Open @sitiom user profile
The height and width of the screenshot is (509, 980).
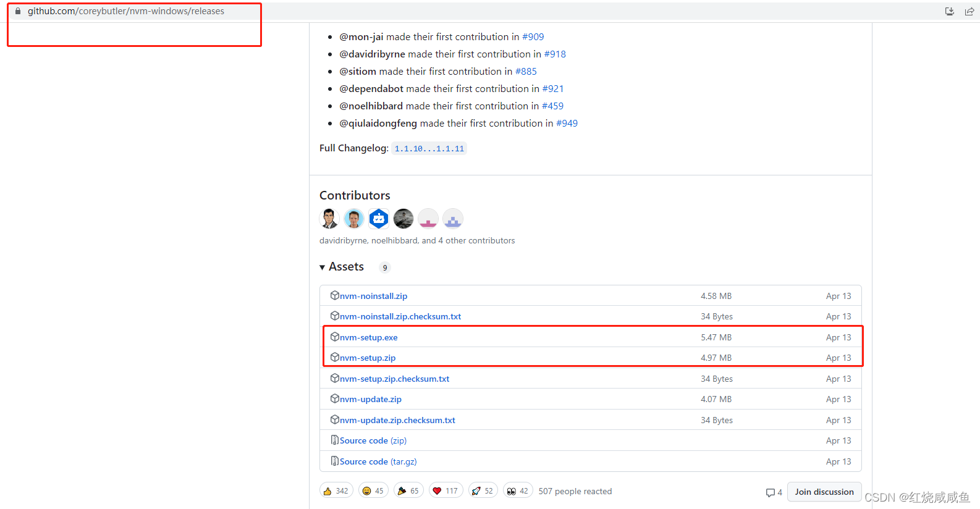tap(358, 72)
